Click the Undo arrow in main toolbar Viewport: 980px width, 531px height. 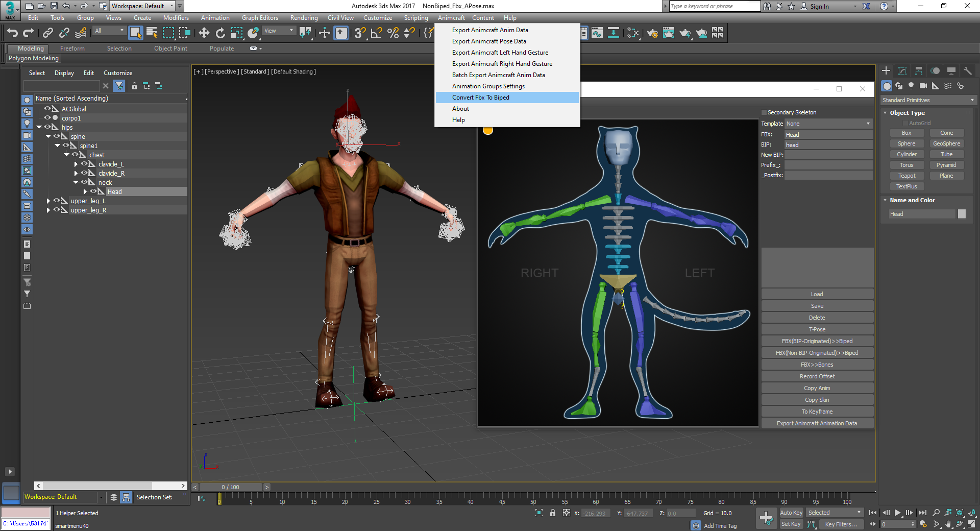pos(12,33)
